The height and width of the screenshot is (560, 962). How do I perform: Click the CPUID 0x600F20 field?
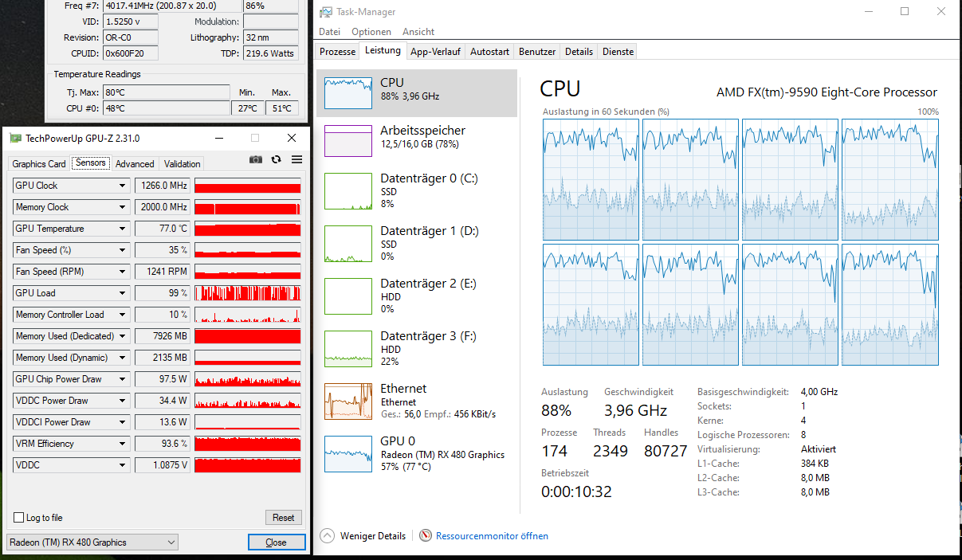(131, 53)
